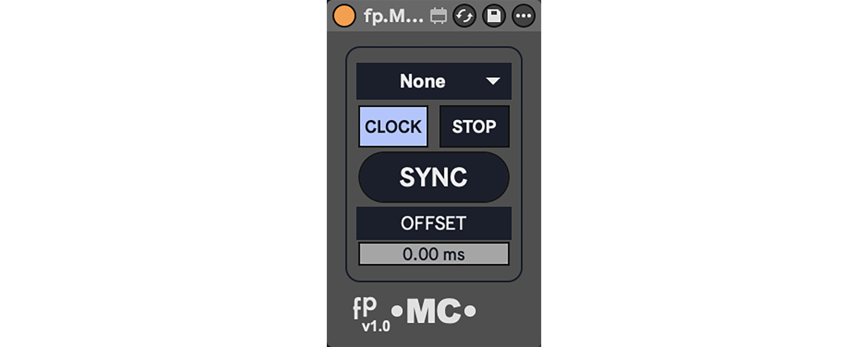868x347 pixels.
Task: Open the None output dropdown
Action: click(x=434, y=81)
